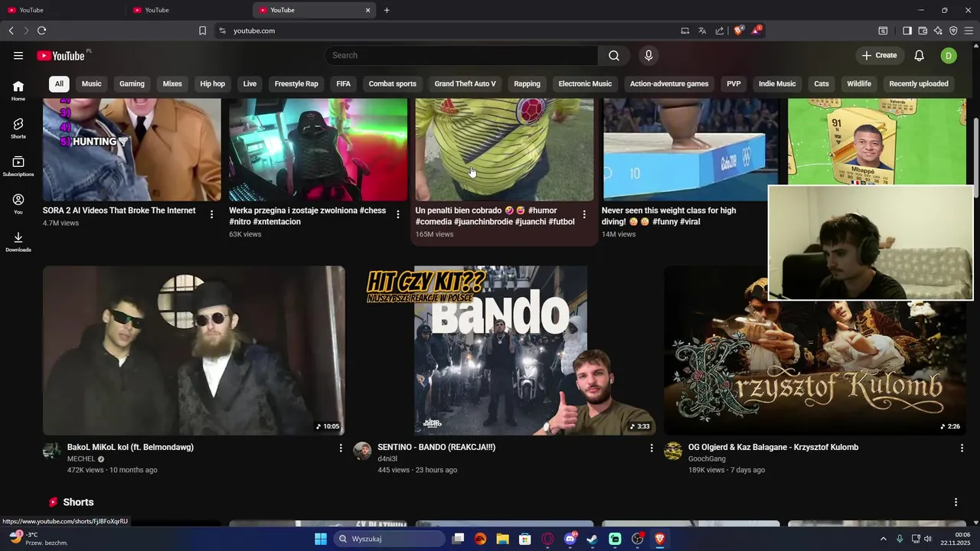Select the Grand Theft Auto V chip

[465, 83]
